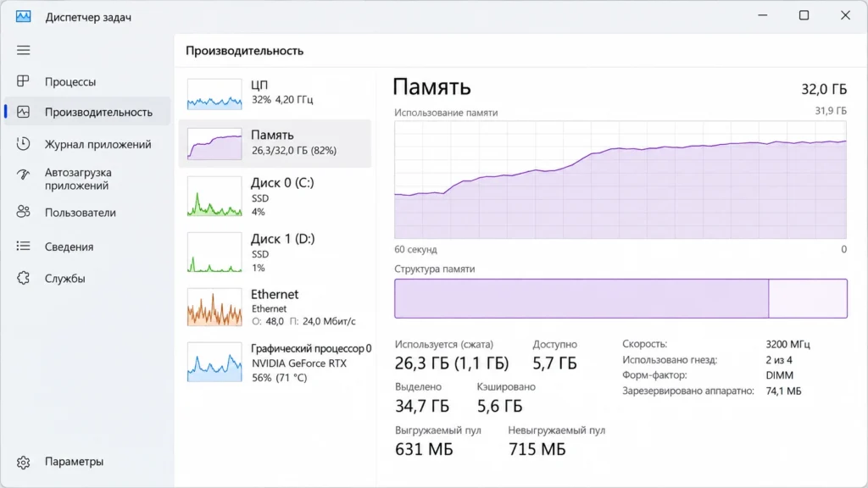This screenshot has width=868, height=488.
Task: Click the Память 26,3/32,0 ГБ (82%) entry
Action: [275, 143]
